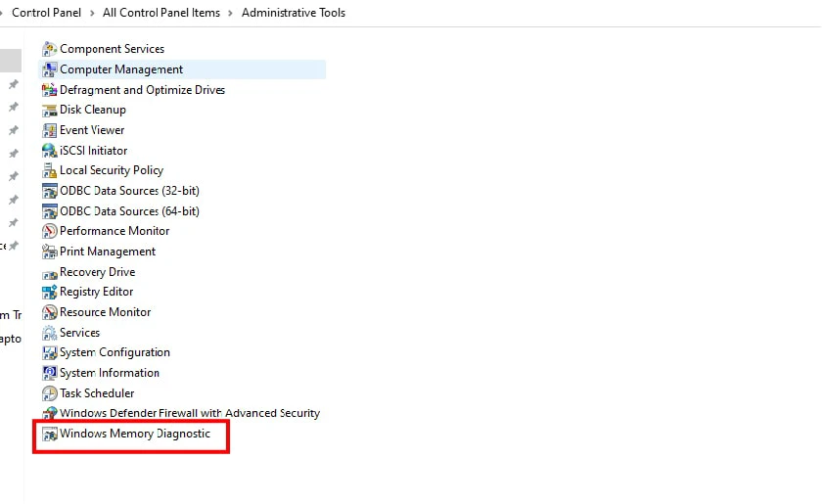This screenshot has width=822, height=504.
Task: Select the Services label
Action: (x=79, y=333)
